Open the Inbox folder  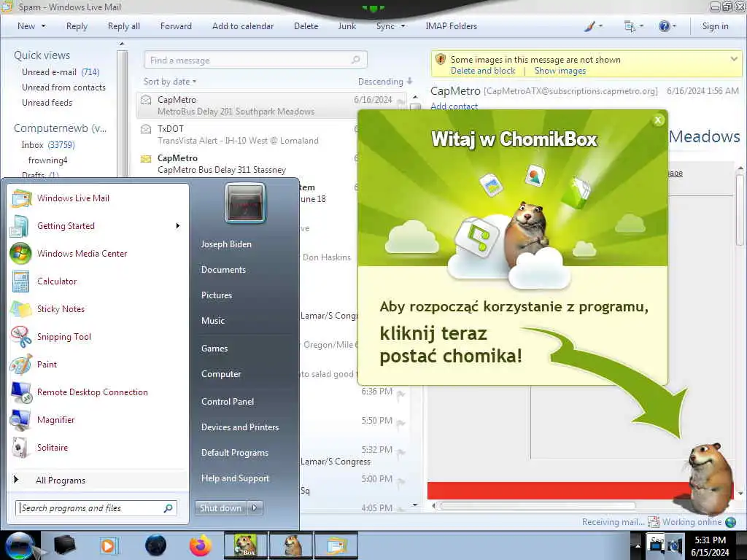pyautogui.click(x=47, y=145)
